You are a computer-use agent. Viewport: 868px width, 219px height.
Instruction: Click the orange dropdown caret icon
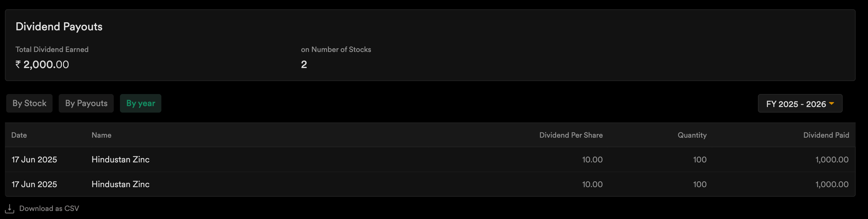point(831,103)
